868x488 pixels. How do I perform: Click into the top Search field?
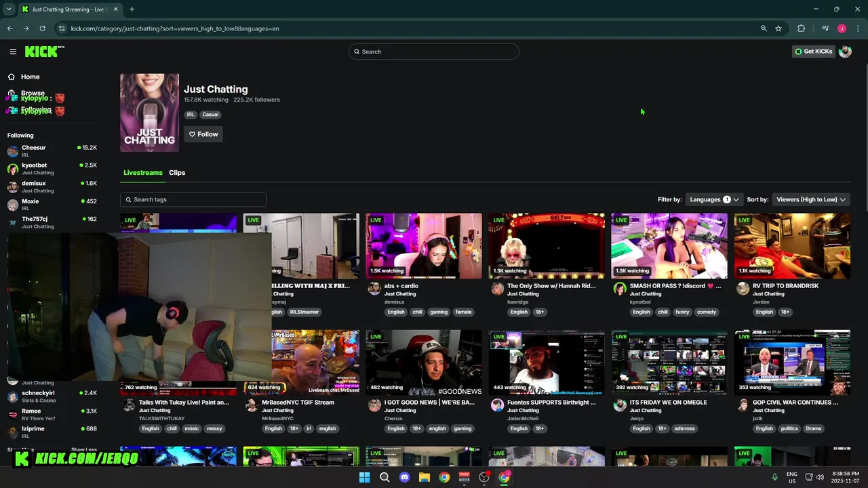[434, 52]
